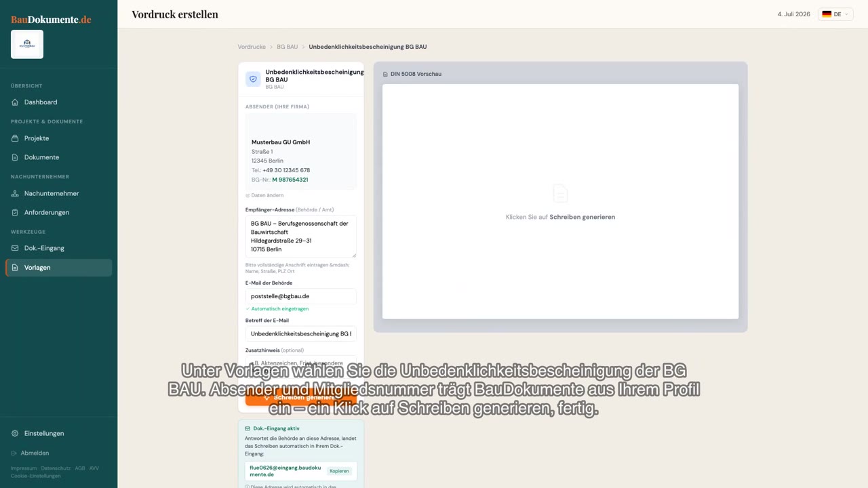
Task: Copy the Eingang address with Kopieren
Action: pos(339,471)
